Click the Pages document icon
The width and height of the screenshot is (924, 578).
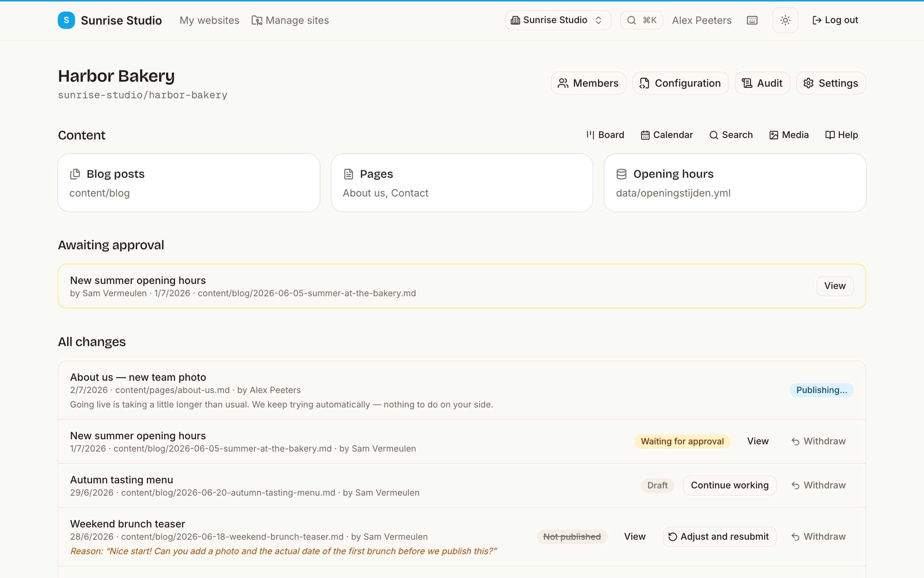coord(348,174)
